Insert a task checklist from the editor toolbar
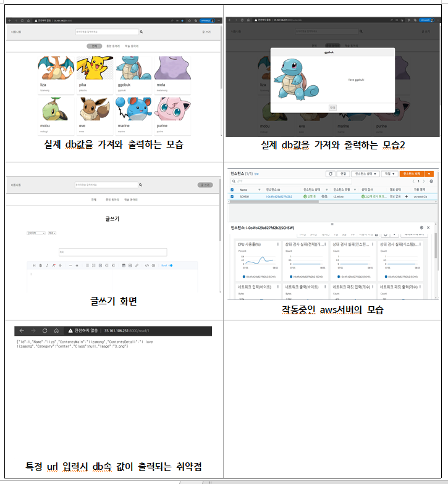 point(100,265)
